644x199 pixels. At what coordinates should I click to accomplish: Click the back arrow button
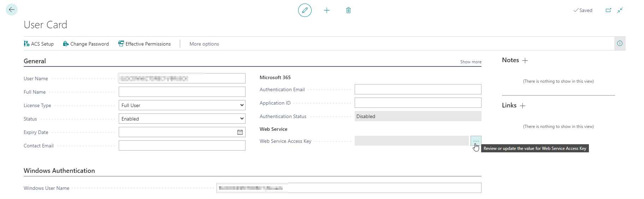coord(12,10)
